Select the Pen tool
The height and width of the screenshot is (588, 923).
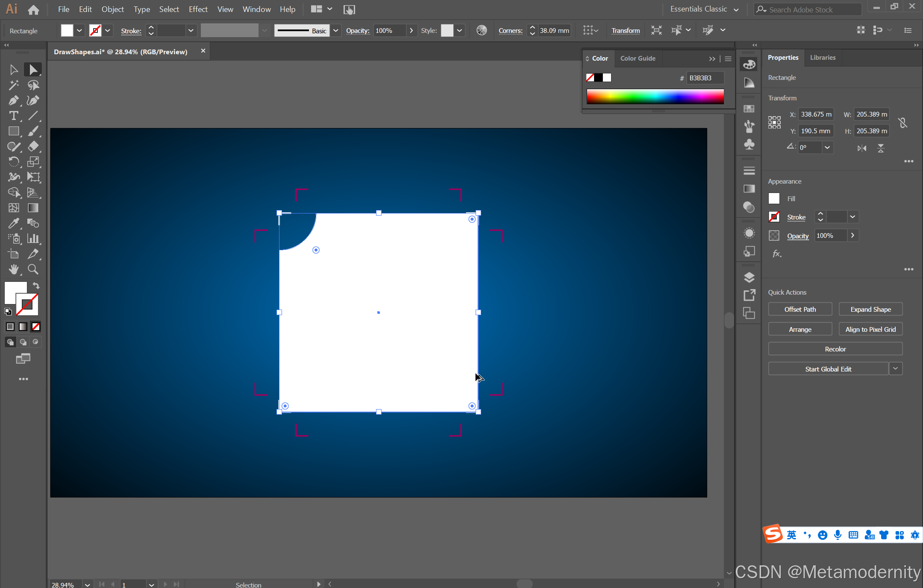tap(13, 101)
